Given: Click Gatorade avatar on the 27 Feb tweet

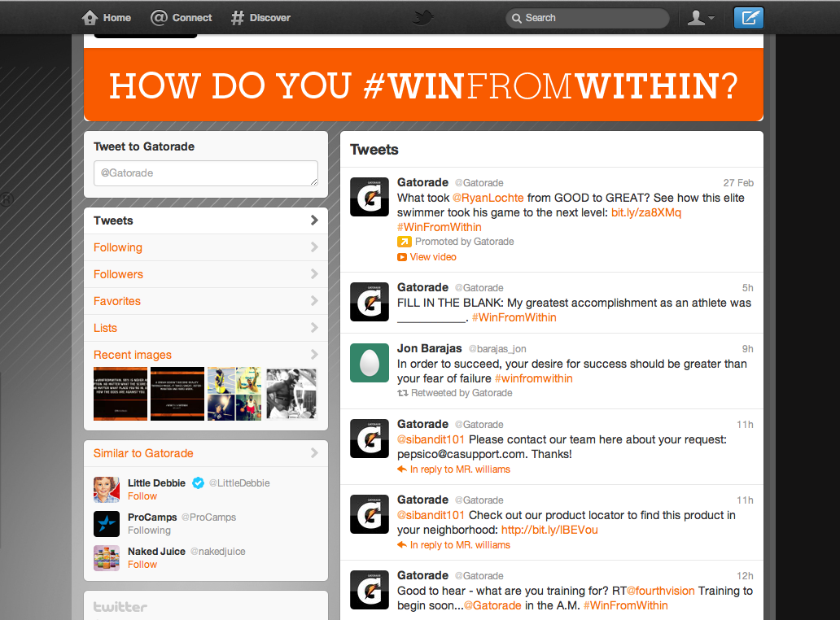Looking at the screenshot, I should click(369, 197).
